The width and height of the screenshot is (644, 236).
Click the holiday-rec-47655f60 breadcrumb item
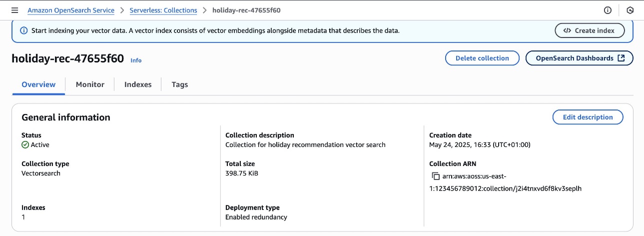click(246, 10)
